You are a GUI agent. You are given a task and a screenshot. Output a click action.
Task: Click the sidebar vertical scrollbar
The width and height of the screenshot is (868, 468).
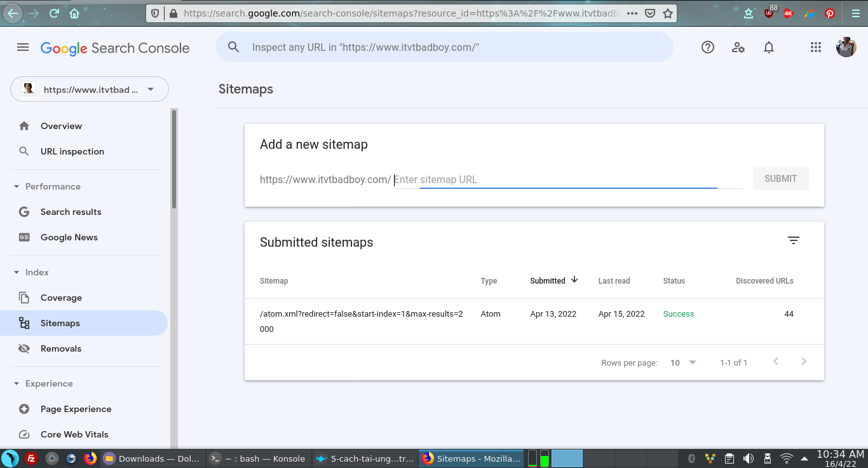click(x=174, y=159)
